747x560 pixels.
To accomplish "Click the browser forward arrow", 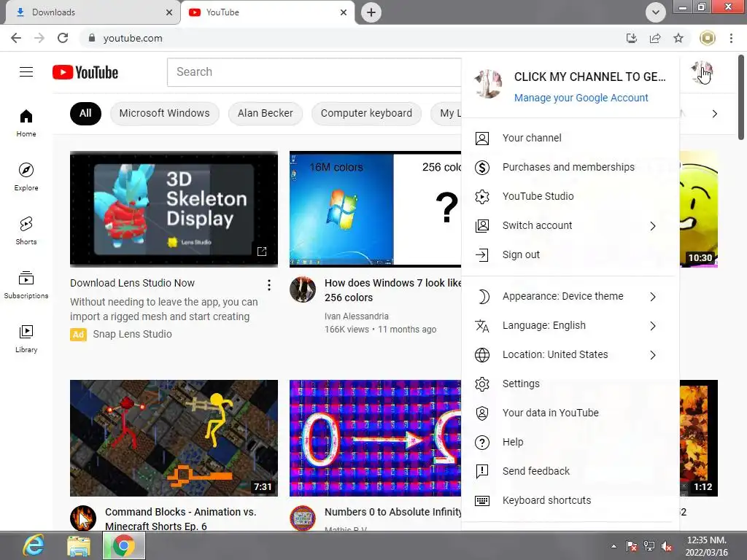I will [x=39, y=38].
